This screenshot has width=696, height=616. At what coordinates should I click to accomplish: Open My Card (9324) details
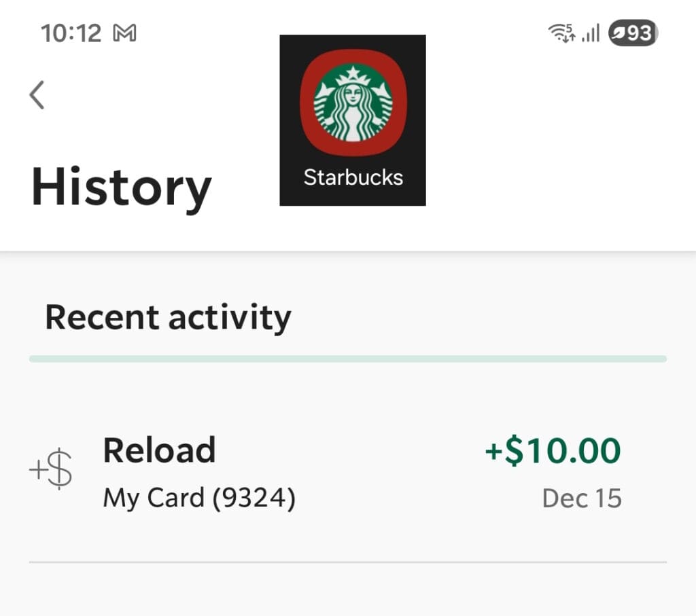tap(199, 497)
